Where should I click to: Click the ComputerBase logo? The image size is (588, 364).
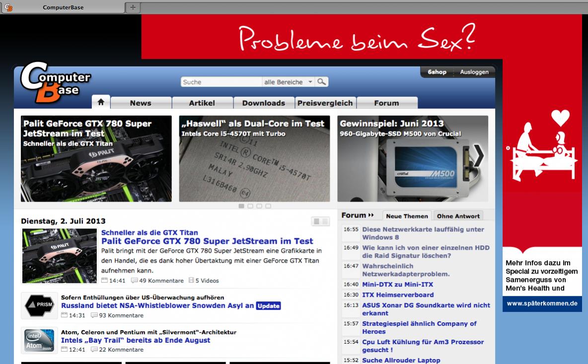coord(55,82)
